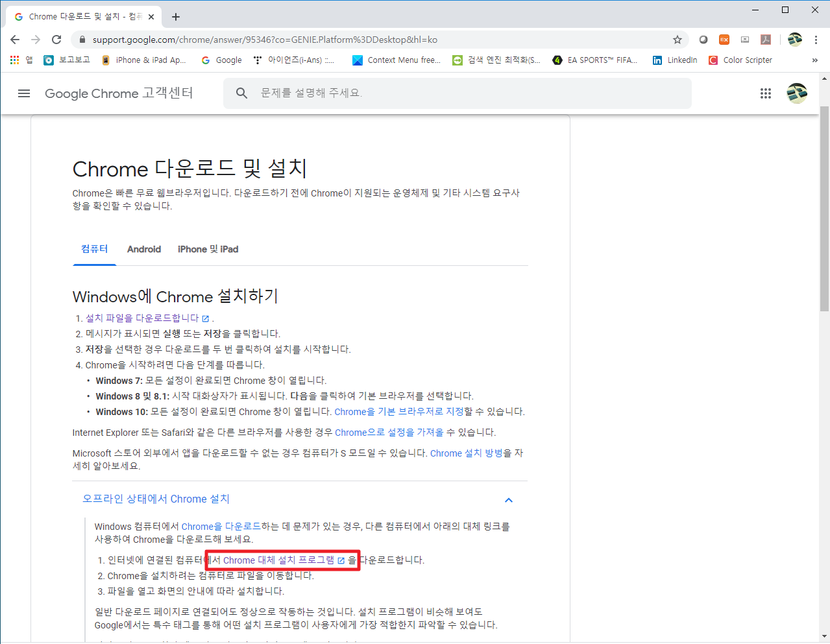Open the Color Scripter bookmark
The width and height of the screenshot is (830, 644).
pos(740,60)
